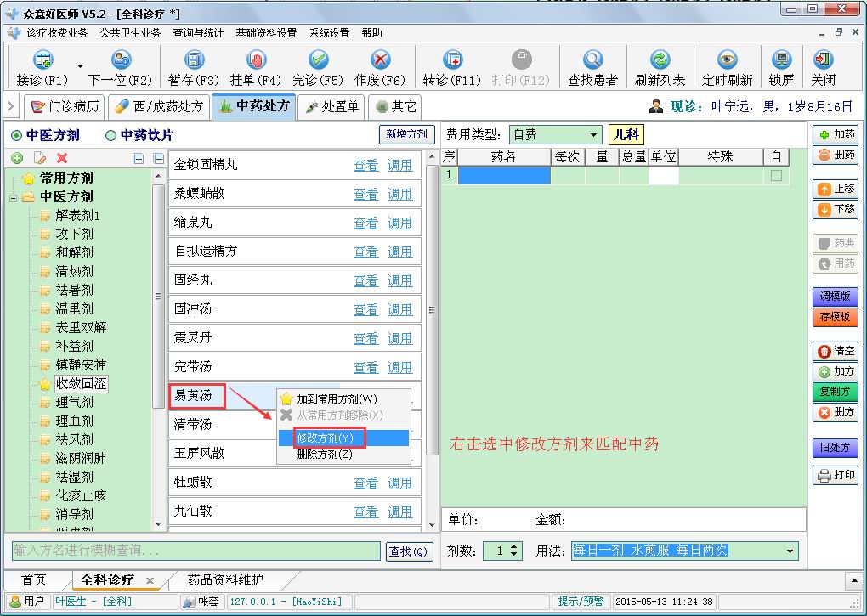Click the 查找(Q) search button
Screen dimensions: 867x616
(408, 551)
